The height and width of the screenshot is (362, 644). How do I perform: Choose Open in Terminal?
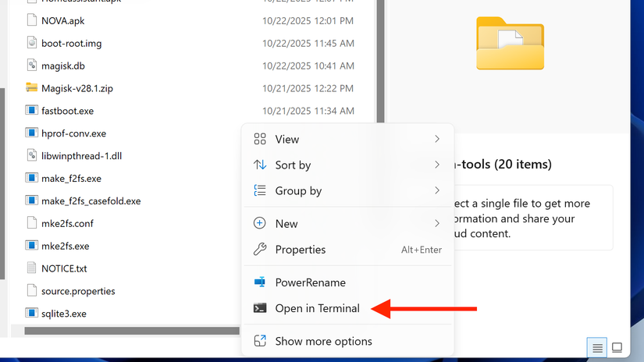coord(347,308)
